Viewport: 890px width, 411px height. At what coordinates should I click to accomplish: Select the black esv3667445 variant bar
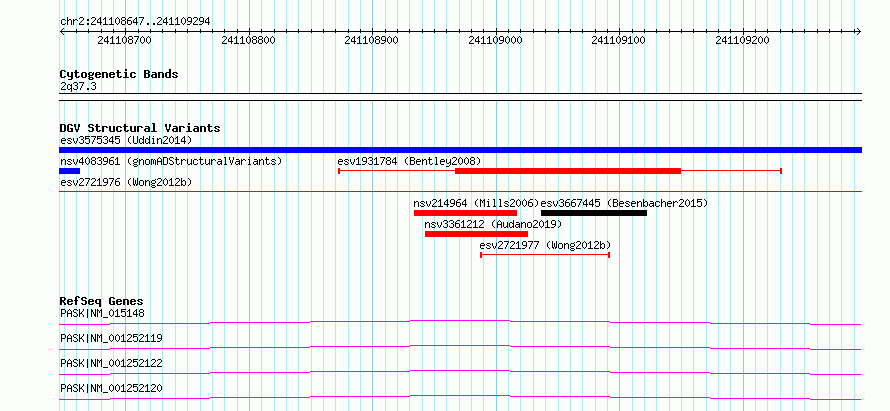(594, 213)
